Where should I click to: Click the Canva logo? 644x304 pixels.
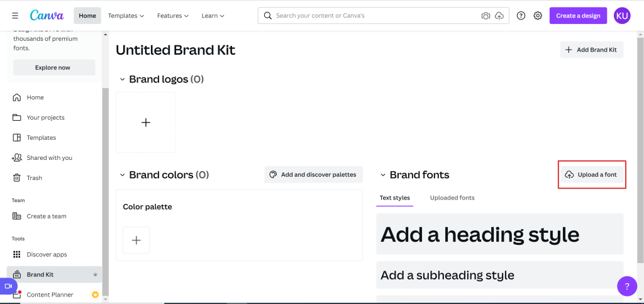click(x=46, y=16)
